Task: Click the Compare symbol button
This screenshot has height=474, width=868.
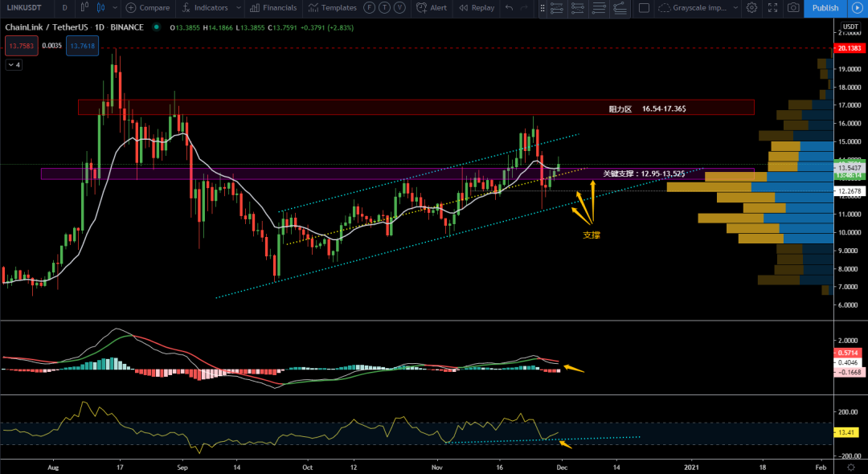Action: (148, 8)
